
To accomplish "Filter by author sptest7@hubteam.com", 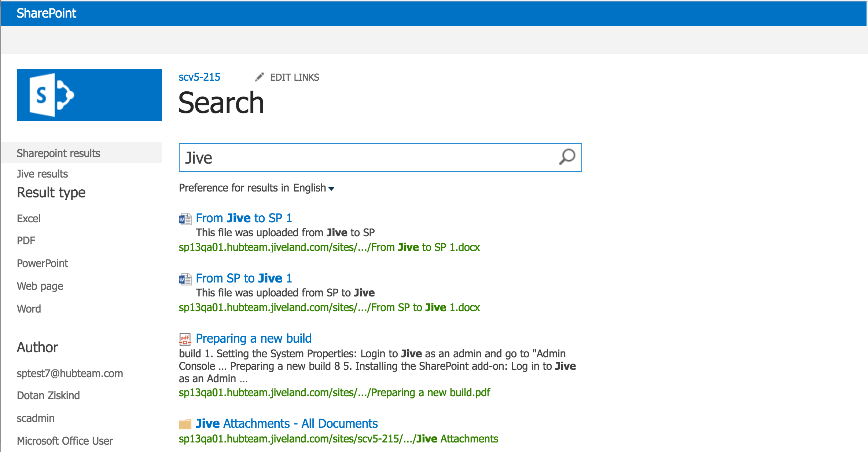I will pos(70,373).
